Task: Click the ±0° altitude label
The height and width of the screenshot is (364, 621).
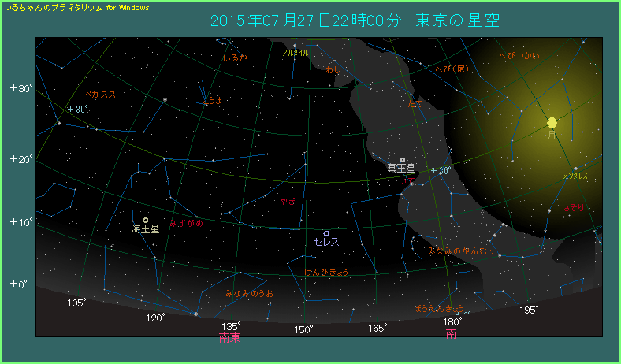Action: [x=20, y=284]
